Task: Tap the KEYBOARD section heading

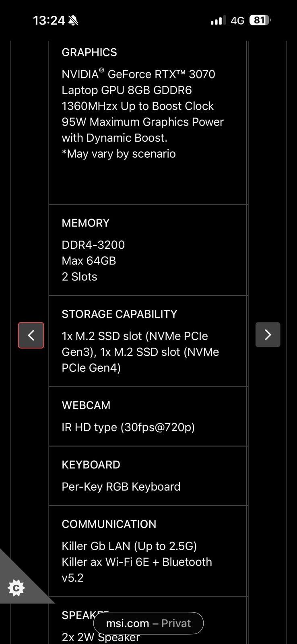Action: pyautogui.click(x=91, y=464)
